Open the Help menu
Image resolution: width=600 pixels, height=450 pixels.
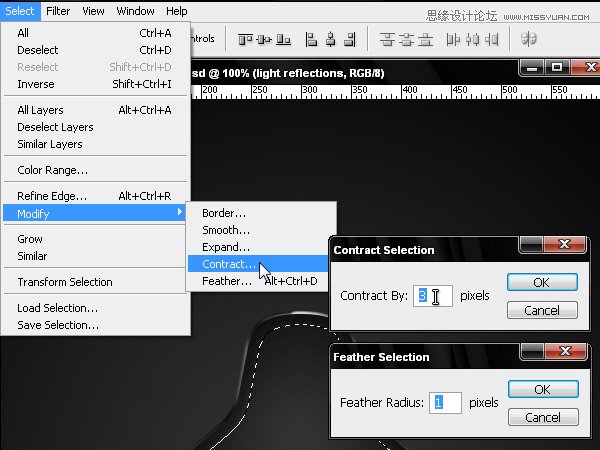point(177,11)
